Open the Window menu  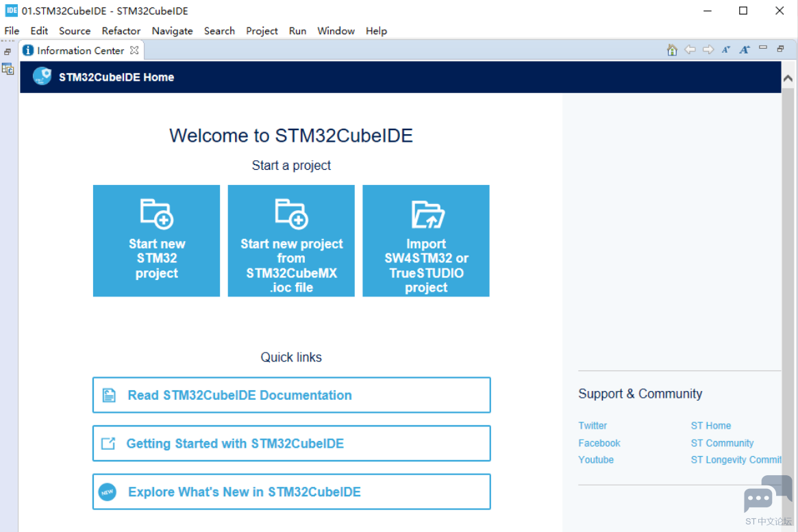click(x=336, y=31)
